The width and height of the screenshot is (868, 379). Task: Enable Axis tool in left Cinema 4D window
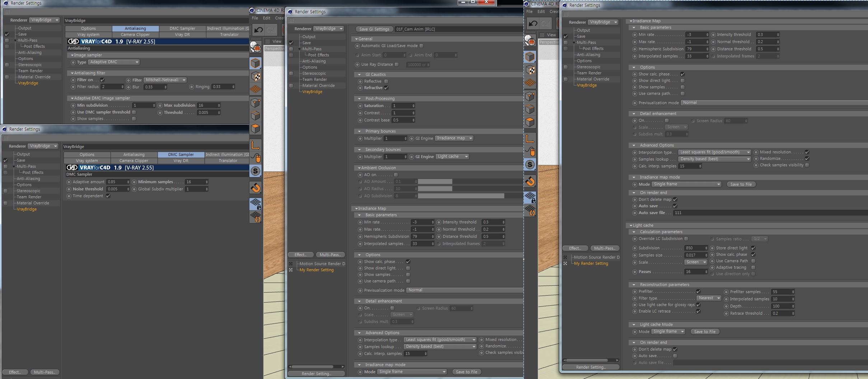(255, 145)
